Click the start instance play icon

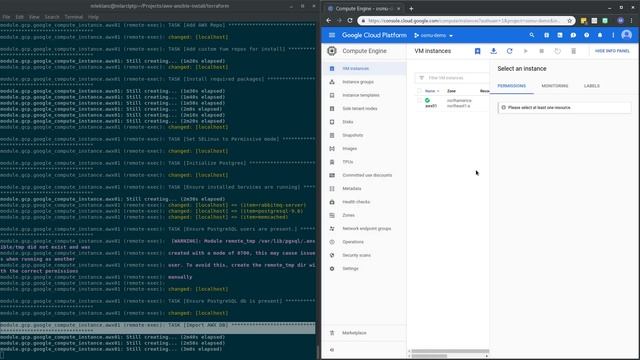click(526, 51)
